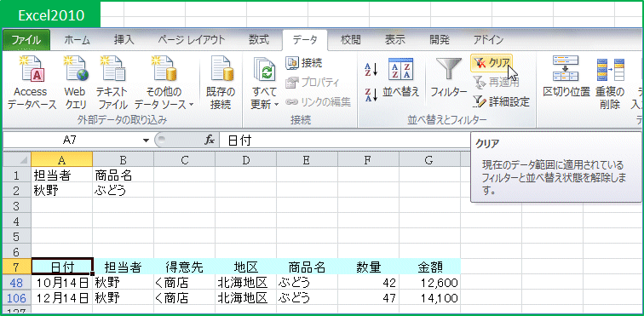Import data from Web query
This screenshot has height=316, width=644.
tap(76, 83)
